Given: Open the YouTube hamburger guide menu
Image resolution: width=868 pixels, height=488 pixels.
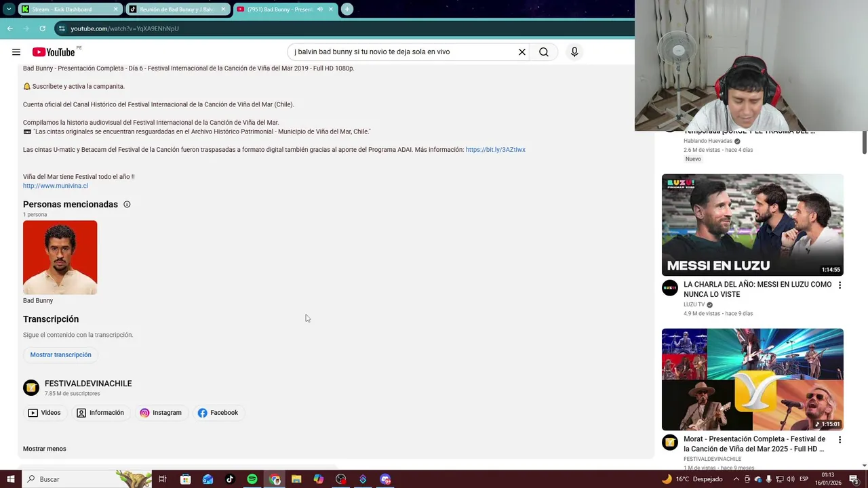Looking at the screenshot, I should click(16, 52).
